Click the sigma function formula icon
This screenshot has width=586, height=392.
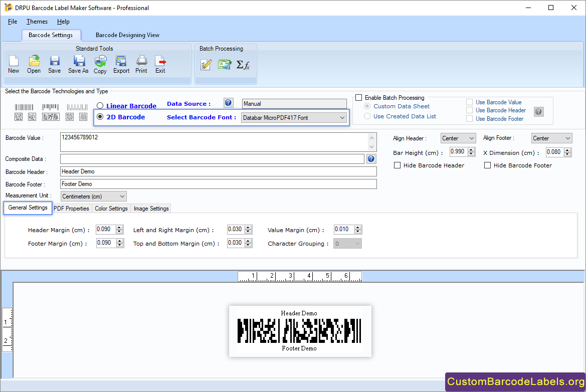pyautogui.click(x=243, y=65)
